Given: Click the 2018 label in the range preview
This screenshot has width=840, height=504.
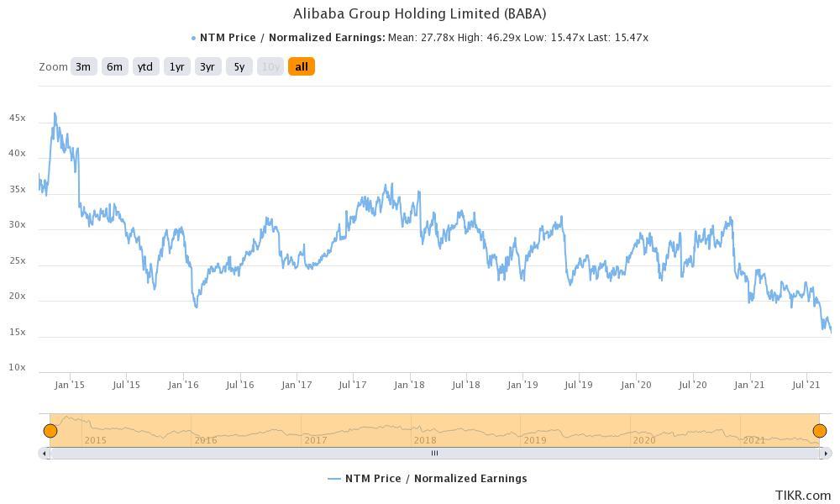Looking at the screenshot, I should 427,439.
